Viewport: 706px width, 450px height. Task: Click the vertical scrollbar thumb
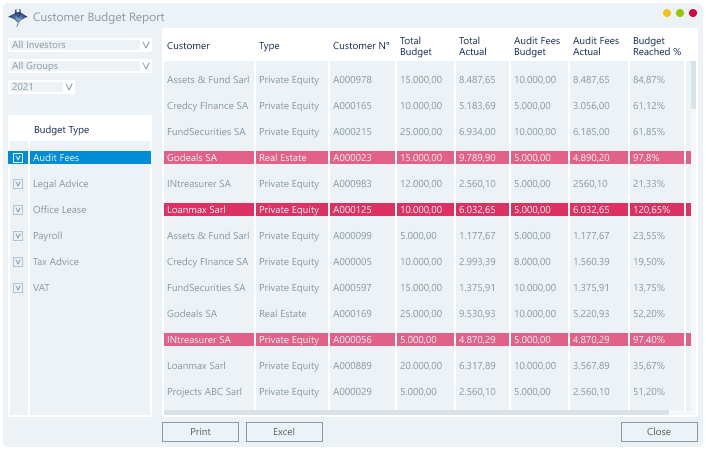[693, 85]
